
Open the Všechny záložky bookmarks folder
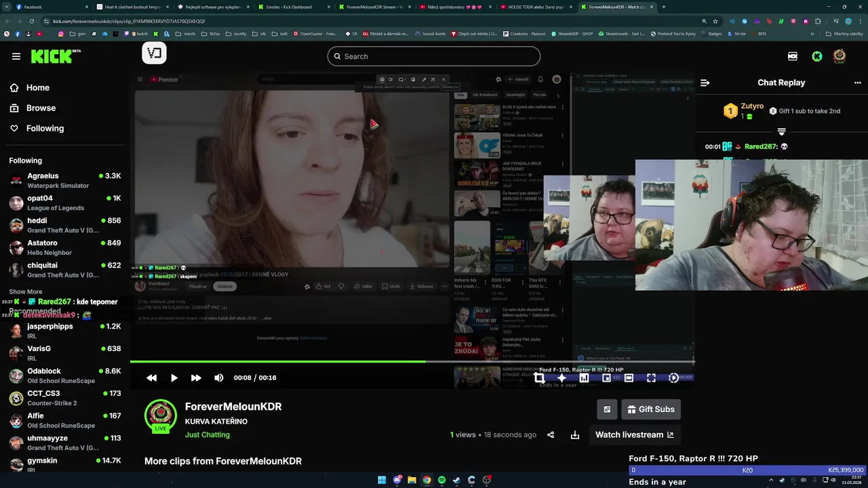click(845, 33)
